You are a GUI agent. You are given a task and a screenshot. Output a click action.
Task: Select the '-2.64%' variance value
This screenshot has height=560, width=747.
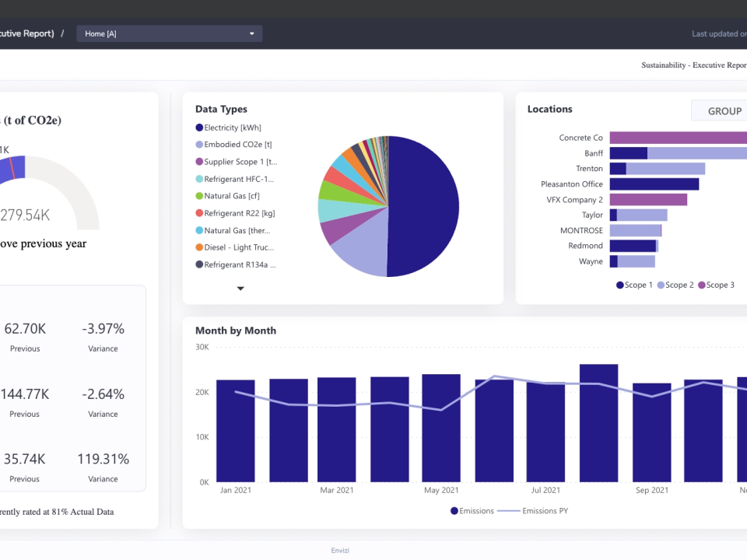pyautogui.click(x=103, y=394)
